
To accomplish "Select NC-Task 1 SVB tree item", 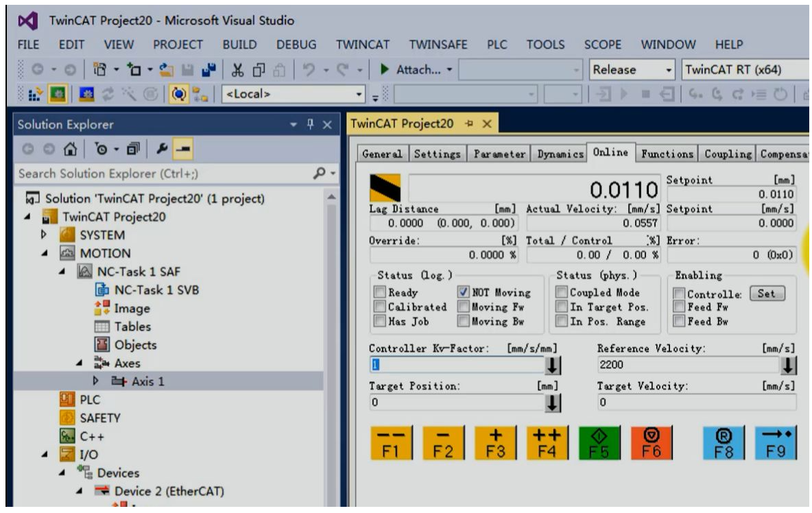I will tap(156, 290).
